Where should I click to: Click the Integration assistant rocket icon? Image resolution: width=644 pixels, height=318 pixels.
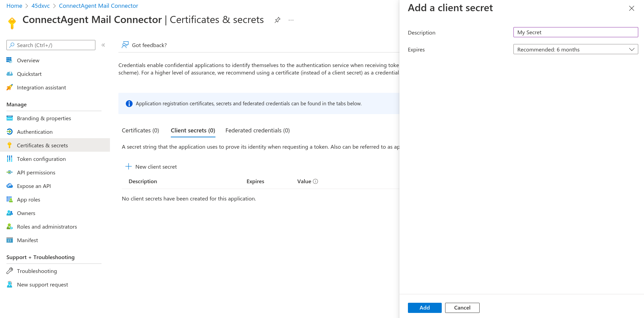point(9,87)
